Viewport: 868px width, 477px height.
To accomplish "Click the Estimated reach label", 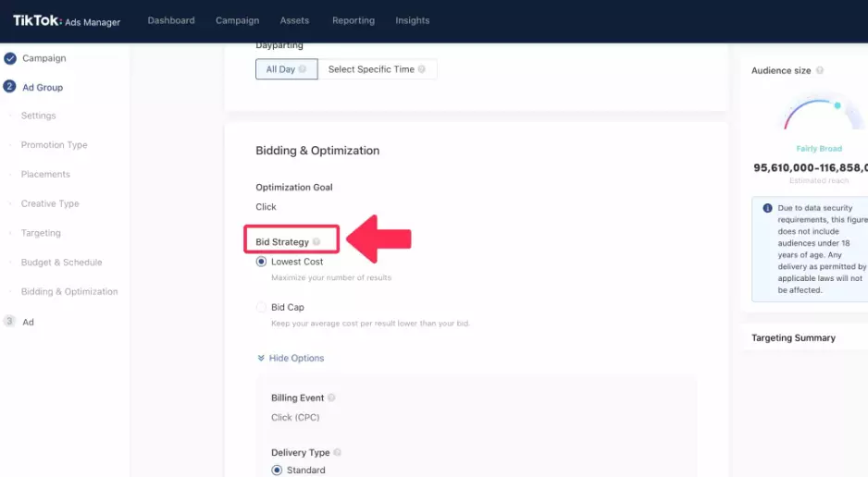I will (819, 181).
